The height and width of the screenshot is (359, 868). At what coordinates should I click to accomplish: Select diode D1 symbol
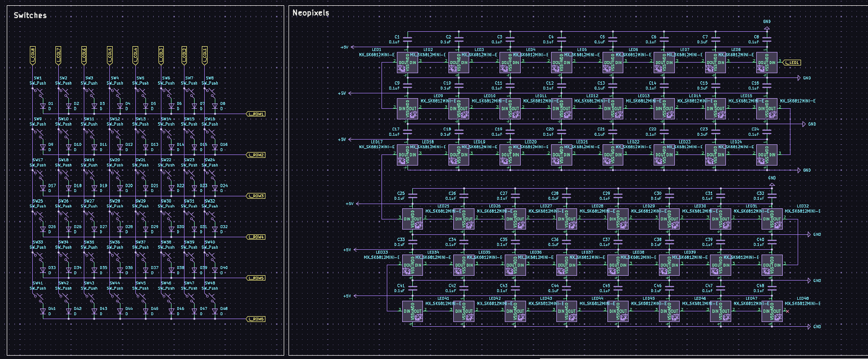(x=43, y=106)
